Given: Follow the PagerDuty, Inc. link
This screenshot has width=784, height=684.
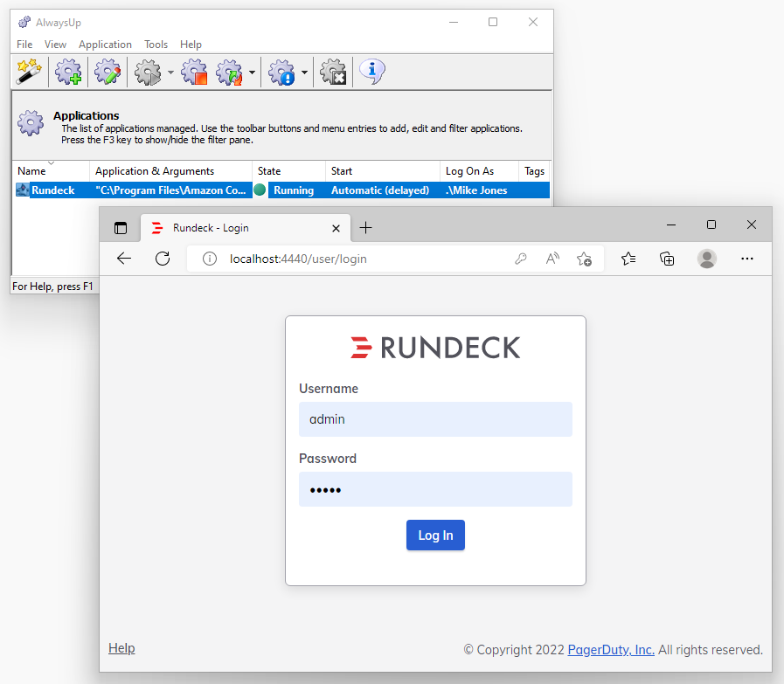Looking at the screenshot, I should [611, 650].
